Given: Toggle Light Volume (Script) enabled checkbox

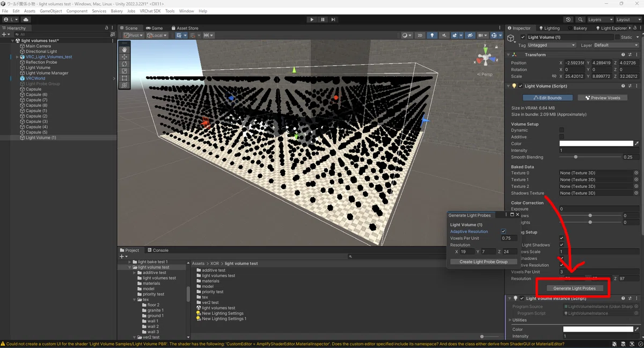Looking at the screenshot, I should coord(520,86).
